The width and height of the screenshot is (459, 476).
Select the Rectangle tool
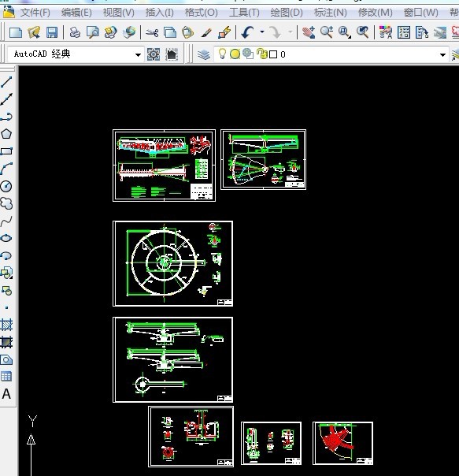point(6,151)
